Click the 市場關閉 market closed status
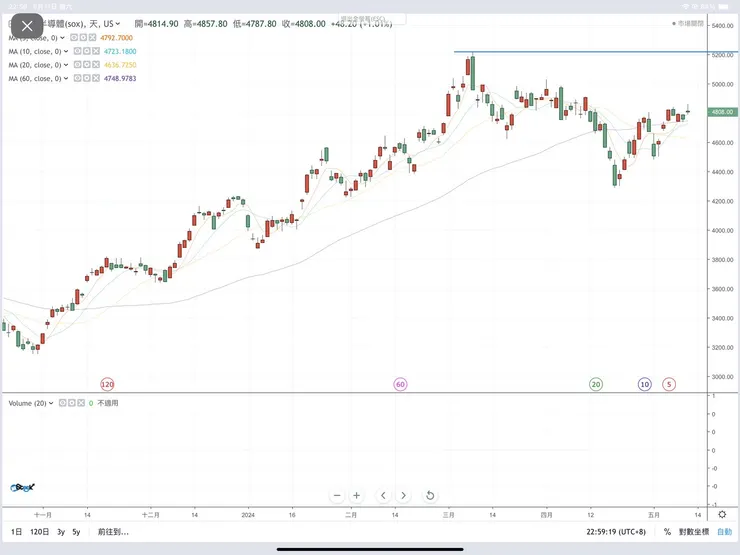The height and width of the screenshot is (555, 740). coord(688,23)
